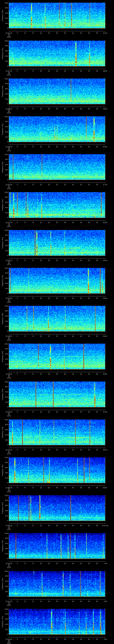The image size is (114, 644).
Task: Click the '22:54:00' start time label
Action: click(x=9, y=336)
